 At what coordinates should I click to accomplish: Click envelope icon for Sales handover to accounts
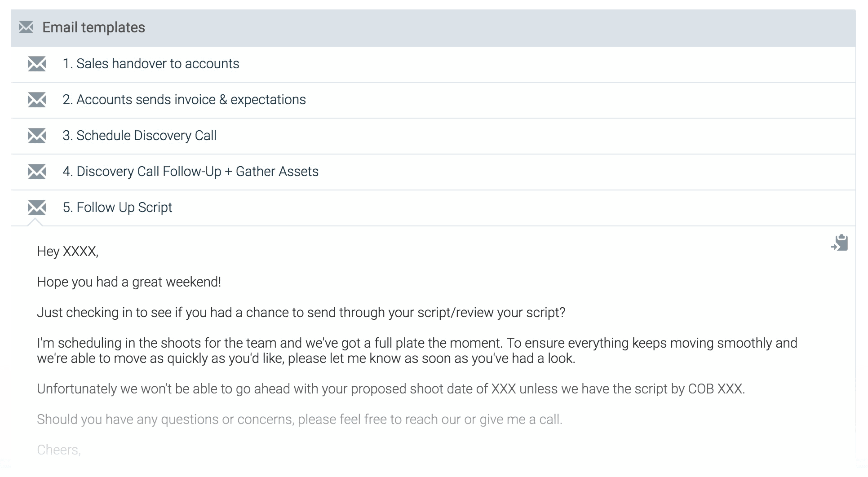tap(37, 64)
